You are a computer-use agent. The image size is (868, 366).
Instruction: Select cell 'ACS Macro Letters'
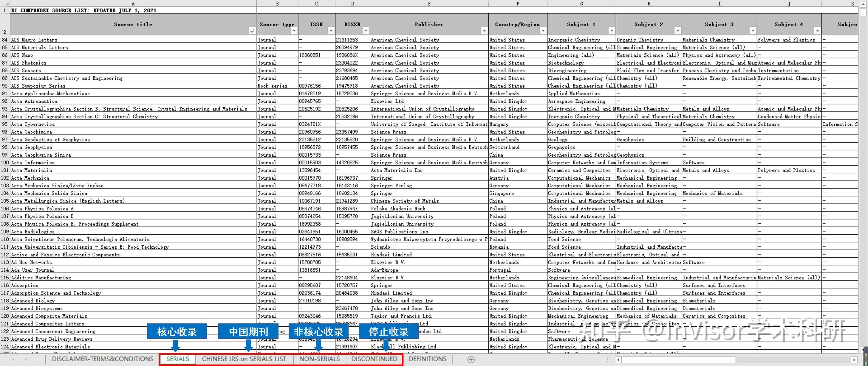[x=133, y=40]
